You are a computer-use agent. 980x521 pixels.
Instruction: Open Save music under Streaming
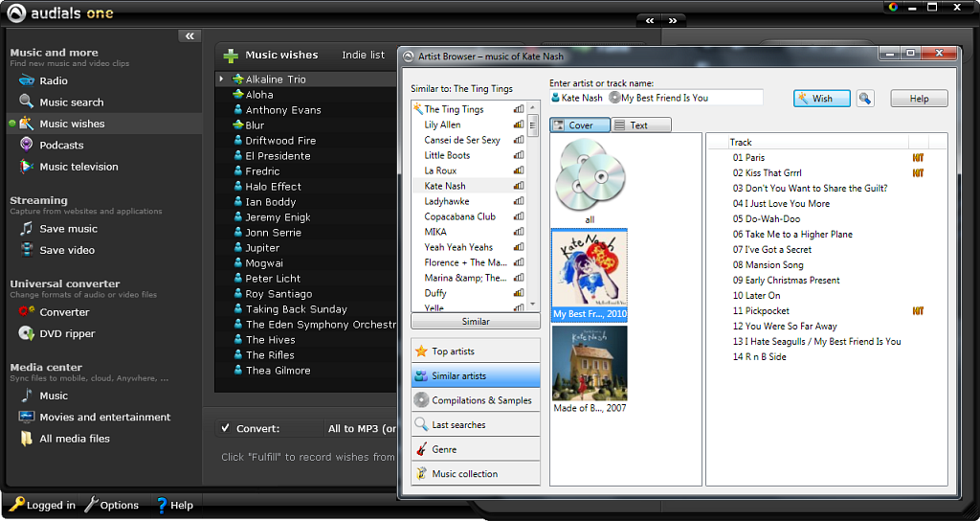point(58,229)
